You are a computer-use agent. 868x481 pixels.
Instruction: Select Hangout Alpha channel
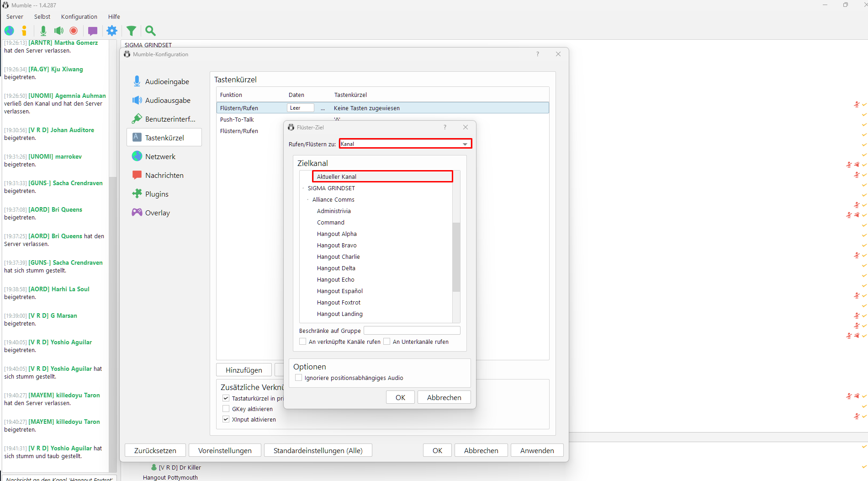coord(337,234)
